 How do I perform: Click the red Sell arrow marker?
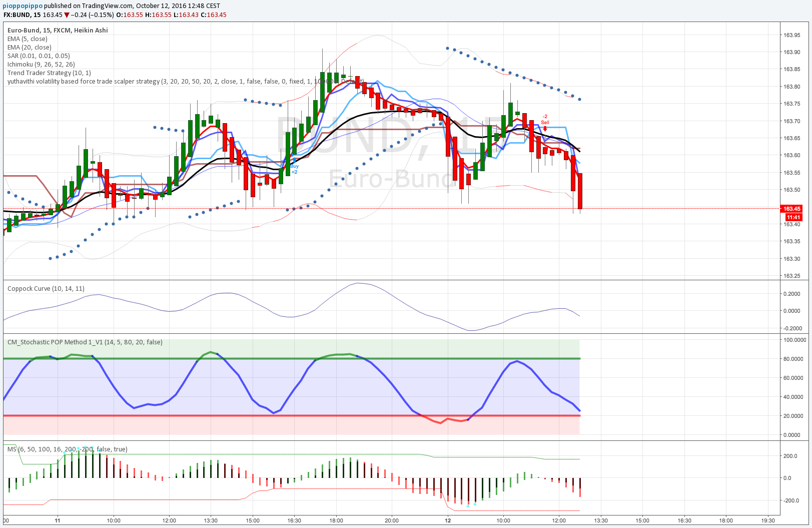(545, 129)
